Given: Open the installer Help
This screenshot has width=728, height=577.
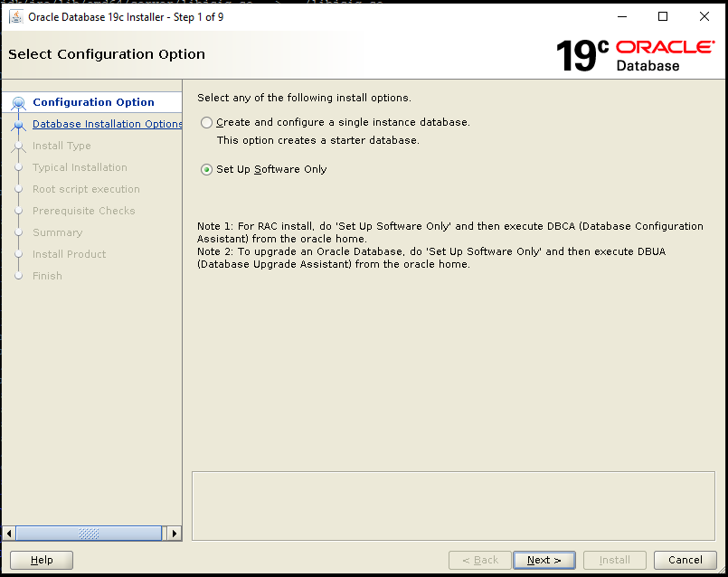Looking at the screenshot, I should coord(42,561).
